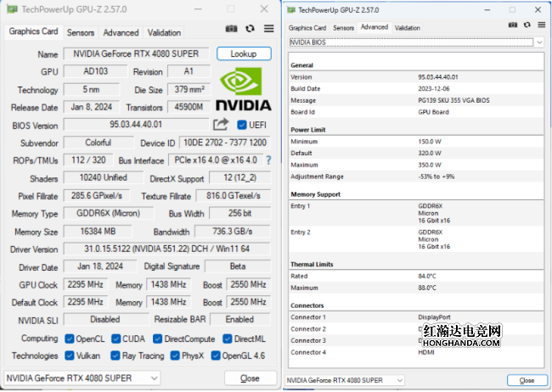Screen dimensions: 552x392
Task: Click the Bus Interface question mark icon
Action: click(x=268, y=160)
